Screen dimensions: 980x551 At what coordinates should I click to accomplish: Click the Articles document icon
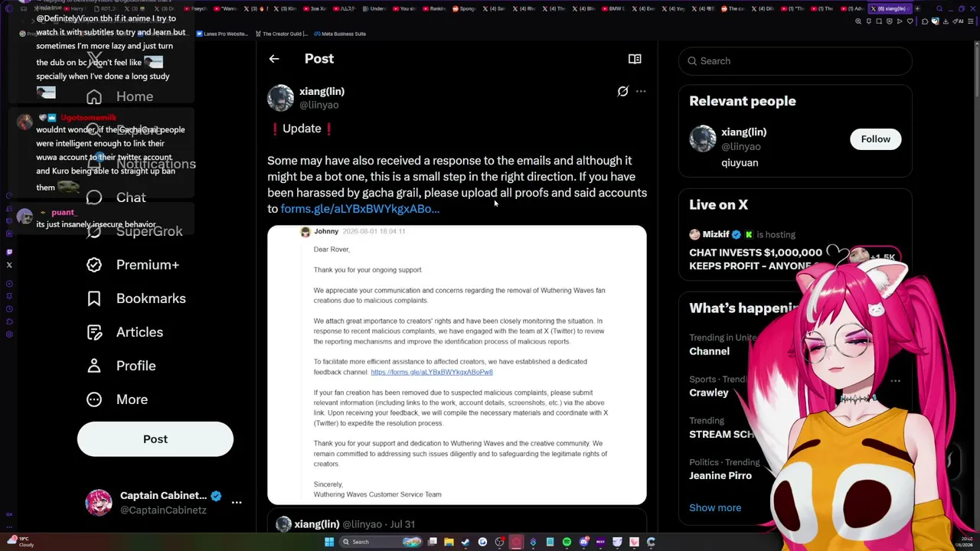[94, 332]
